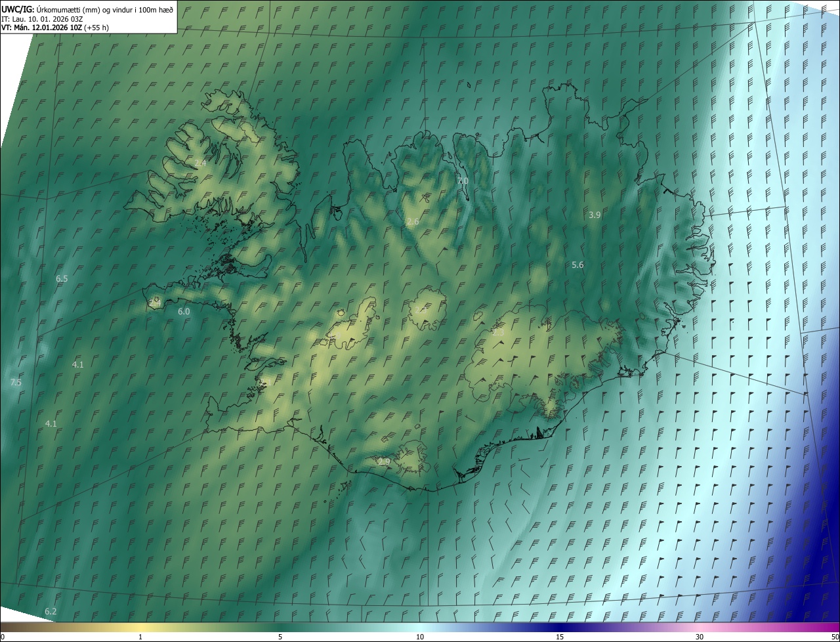840x642 pixels.
Task: Click the 1 tick on the color scale
Action: [140, 637]
